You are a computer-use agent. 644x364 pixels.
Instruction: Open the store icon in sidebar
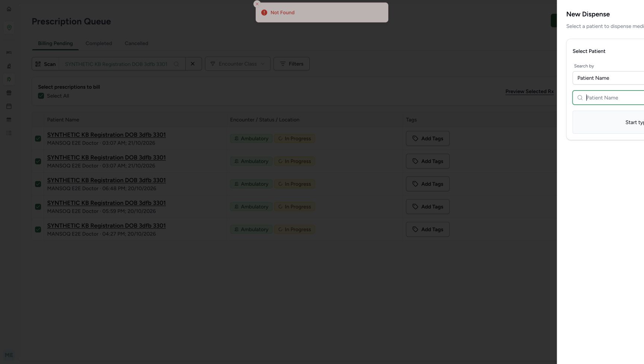click(9, 93)
